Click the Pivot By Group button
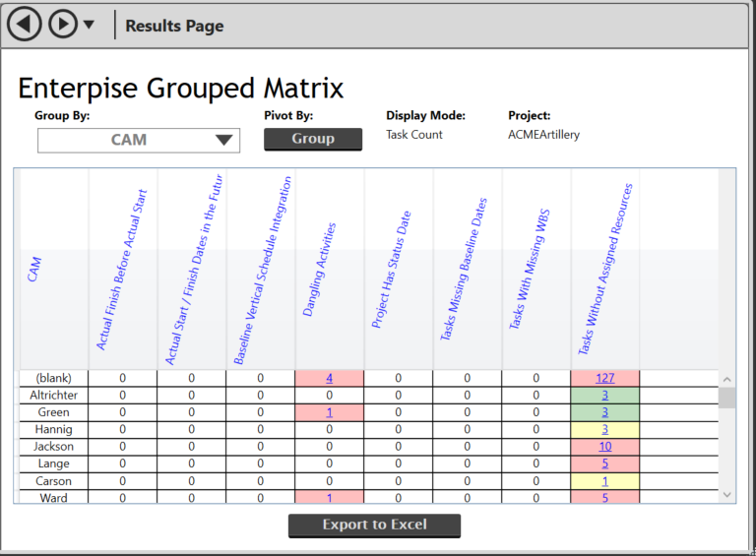The width and height of the screenshot is (756, 556). tap(313, 139)
